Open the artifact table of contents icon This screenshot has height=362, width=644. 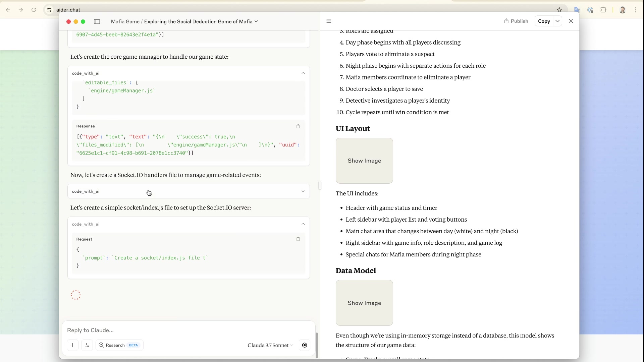(328, 21)
